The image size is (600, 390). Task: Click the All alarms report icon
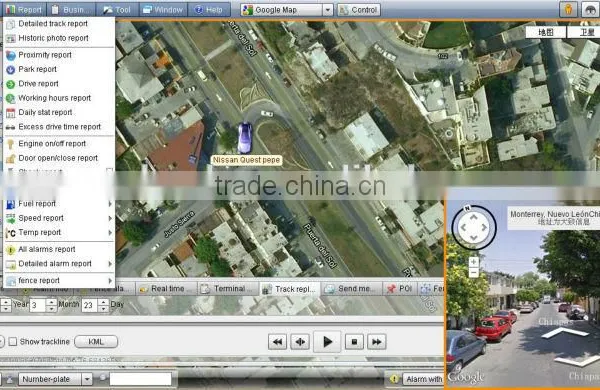(11, 250)
